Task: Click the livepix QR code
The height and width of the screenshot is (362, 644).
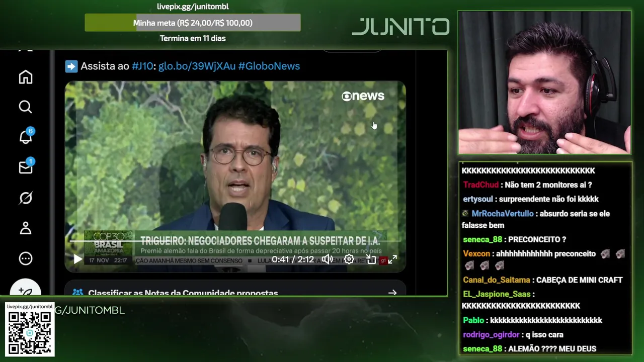Action: click(30, 333)
